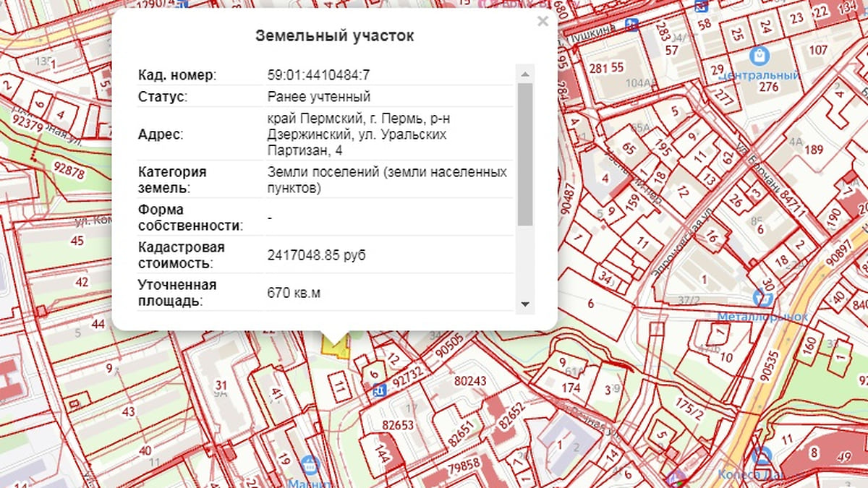Click the Магнит grocery basket icon
The height and width of the screenshot is (488, 868).
point(310,465)
